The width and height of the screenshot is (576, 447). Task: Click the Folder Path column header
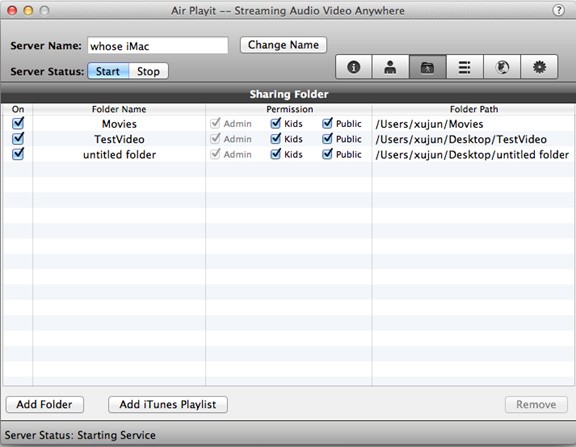pos(474,109)
